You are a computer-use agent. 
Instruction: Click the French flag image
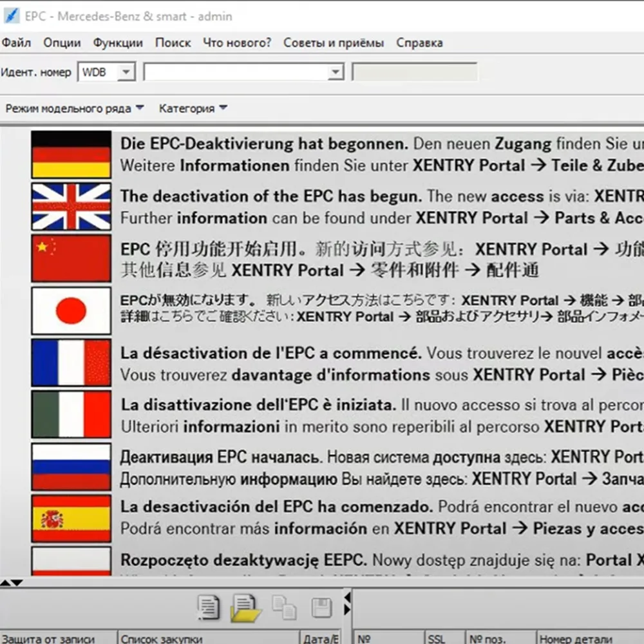click(71, 363)
